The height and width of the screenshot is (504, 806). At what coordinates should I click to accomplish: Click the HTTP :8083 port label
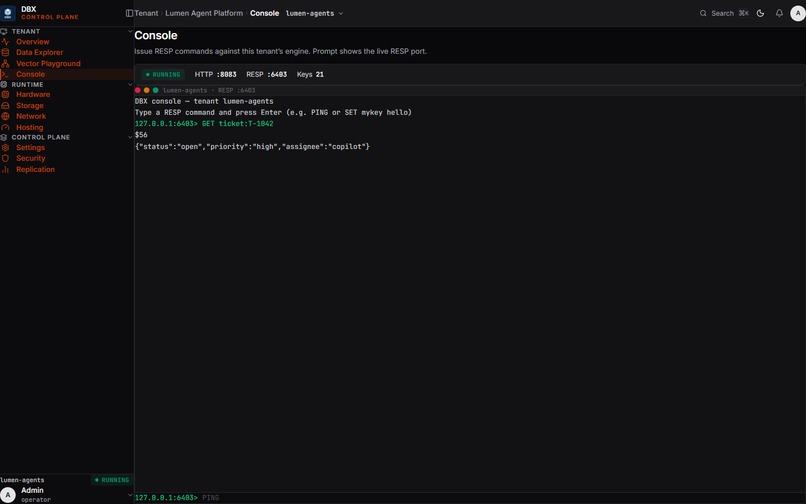215,75
